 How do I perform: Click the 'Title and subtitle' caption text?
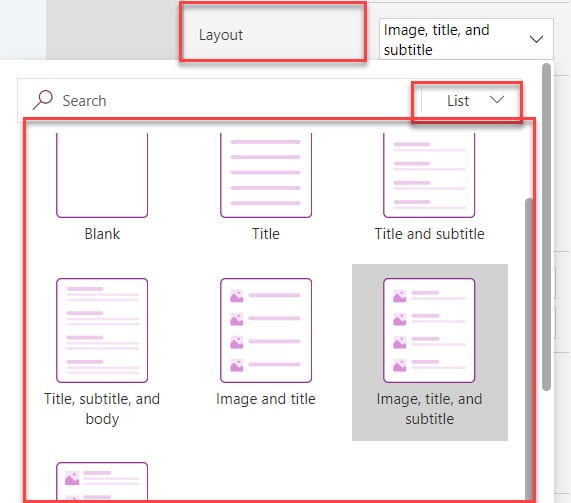[x=430, y=234]
